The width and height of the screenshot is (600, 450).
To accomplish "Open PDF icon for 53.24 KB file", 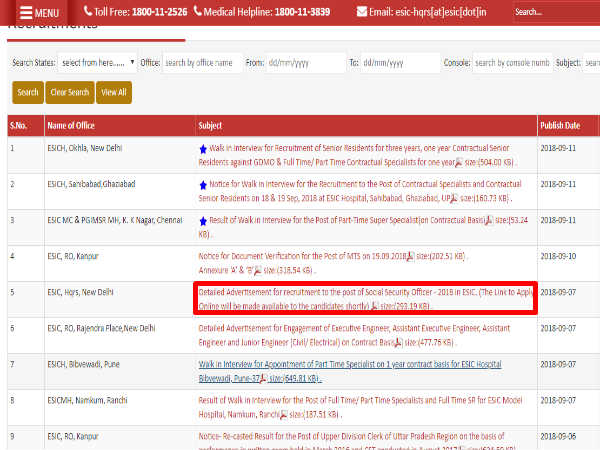I will pyautogui.click(x=489, y=220).
